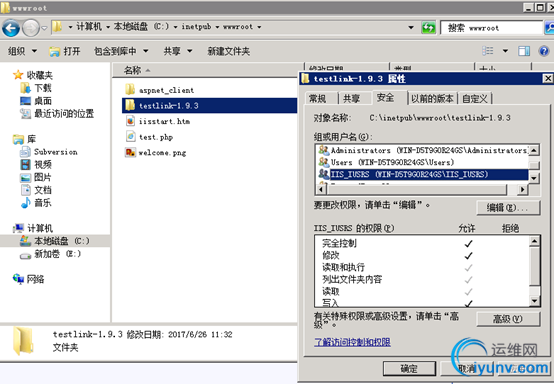
Task: Click 确定 button
Action: (x=409, y=369)
